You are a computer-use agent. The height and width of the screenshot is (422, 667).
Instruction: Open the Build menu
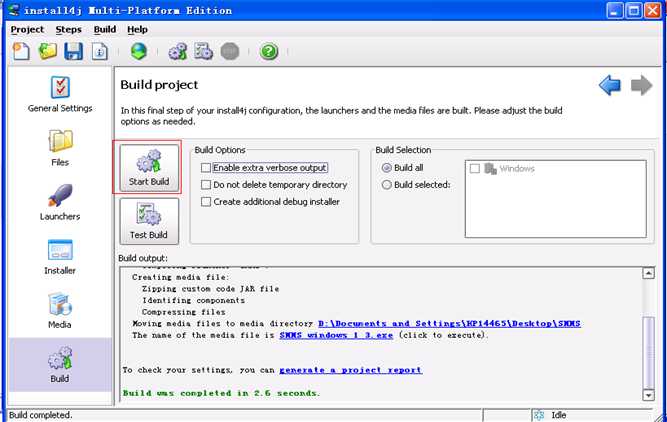pos(105,29)
